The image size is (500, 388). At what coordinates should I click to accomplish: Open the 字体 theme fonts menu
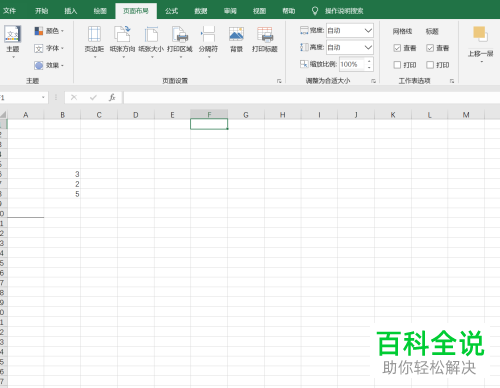49,48
